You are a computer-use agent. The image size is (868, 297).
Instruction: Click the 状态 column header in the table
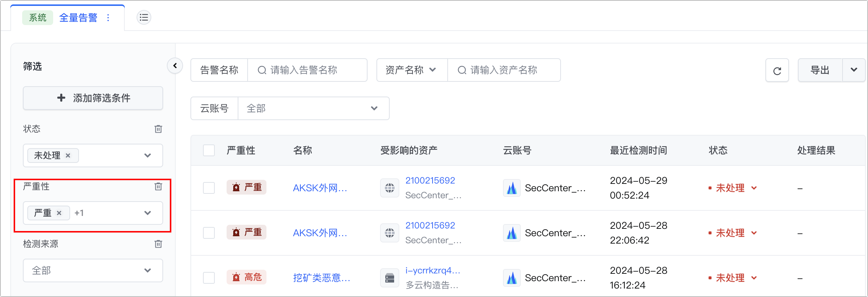(718, 150)
